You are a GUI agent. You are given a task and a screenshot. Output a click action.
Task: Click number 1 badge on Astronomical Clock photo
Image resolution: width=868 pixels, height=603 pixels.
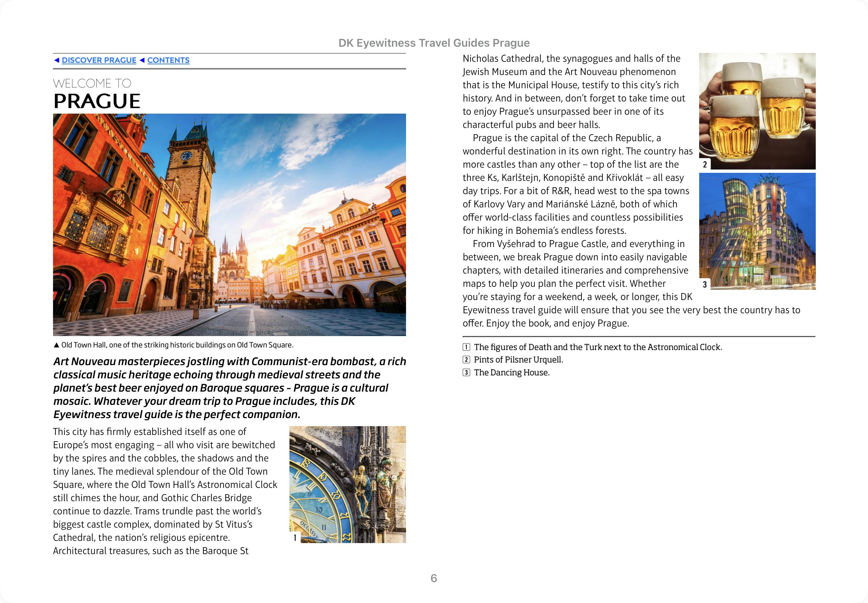coord(295,538)
